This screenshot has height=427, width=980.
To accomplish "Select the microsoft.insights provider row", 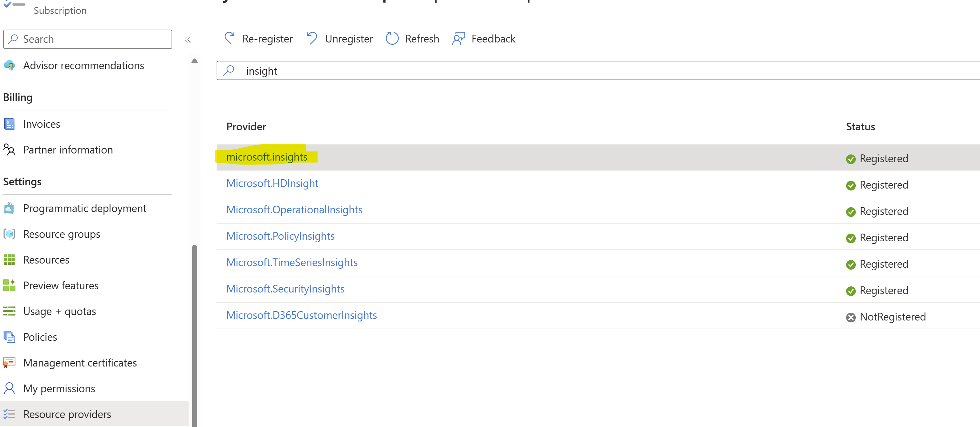I will click(598, 157).
